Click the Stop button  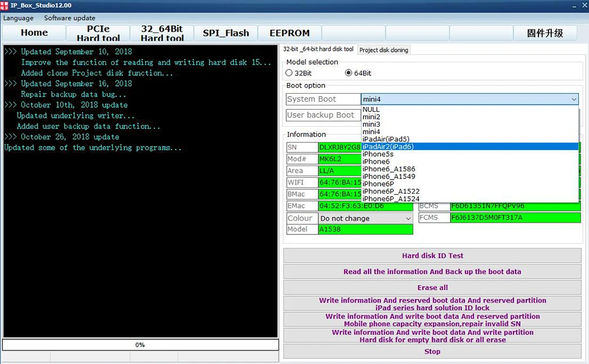432,352
